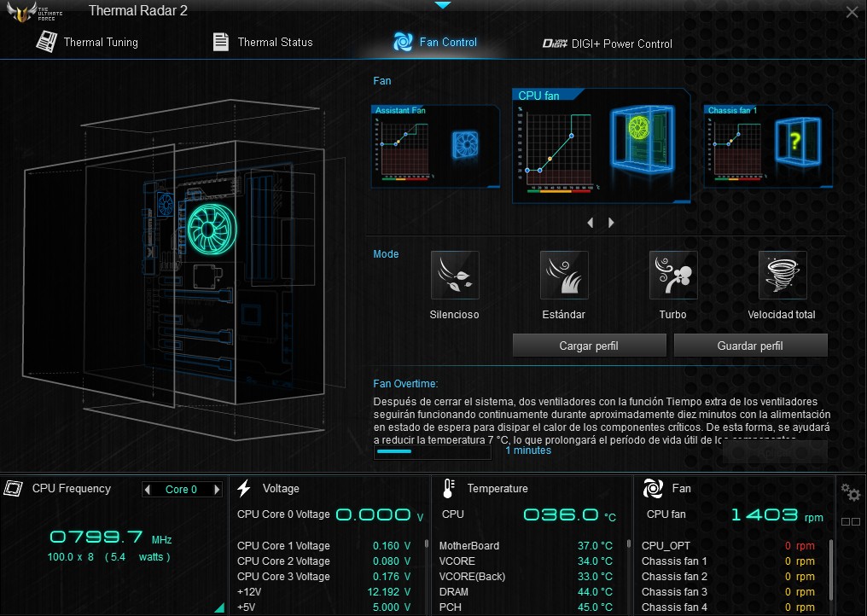This screenshot has height=616, width=867.
Task: Click the "12.192 V" value
Action: (389, 592)
